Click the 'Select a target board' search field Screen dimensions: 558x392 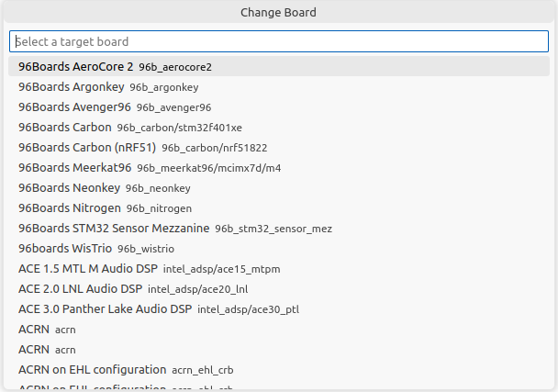point(278,41)
